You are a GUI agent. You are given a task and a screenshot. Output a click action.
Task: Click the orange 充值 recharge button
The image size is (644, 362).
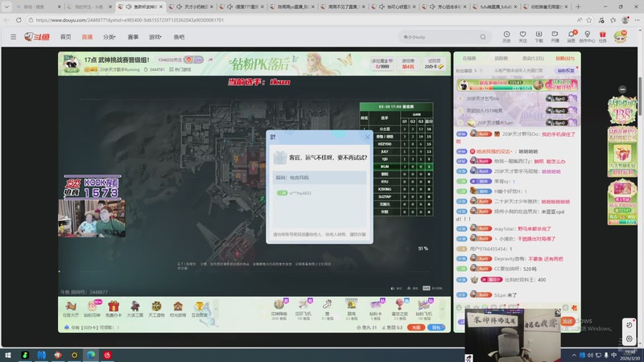415,327
